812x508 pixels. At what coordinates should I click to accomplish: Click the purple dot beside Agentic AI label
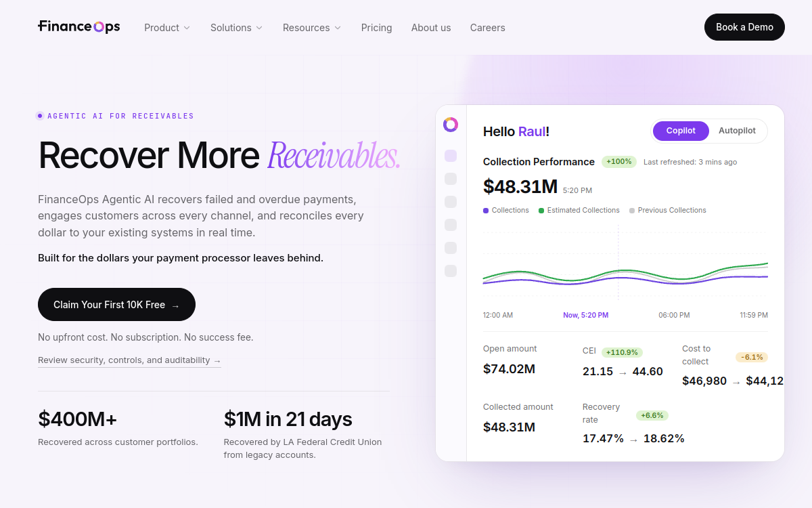click(40, 116)
